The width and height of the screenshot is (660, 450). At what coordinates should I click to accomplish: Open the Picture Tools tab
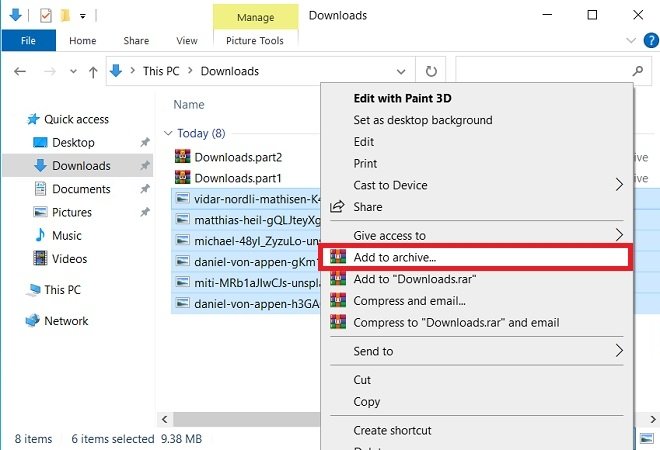[255, 41]
